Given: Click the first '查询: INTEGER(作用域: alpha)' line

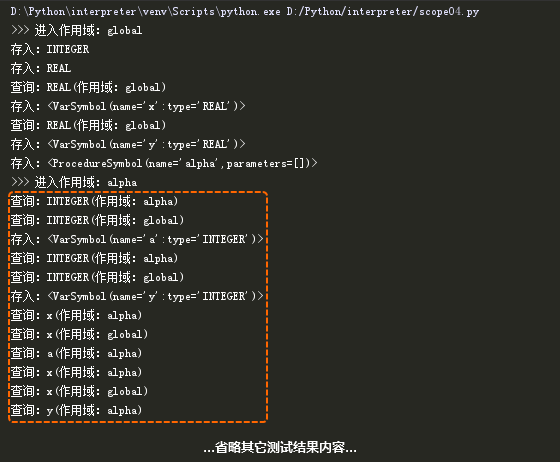Looking at the screenshot, I should [94, 201].
